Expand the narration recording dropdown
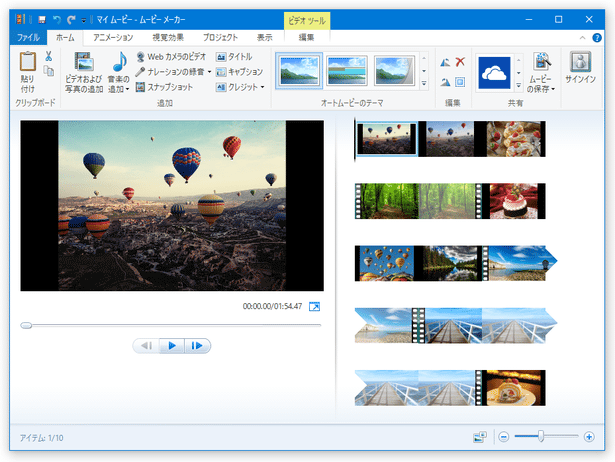This screenshot has width=615, height=462. coord(209,72)
